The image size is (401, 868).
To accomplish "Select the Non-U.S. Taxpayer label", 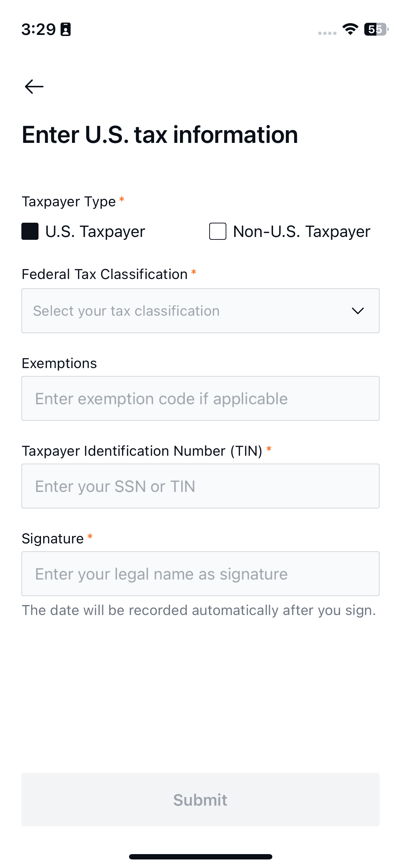I will coord(302,232).
